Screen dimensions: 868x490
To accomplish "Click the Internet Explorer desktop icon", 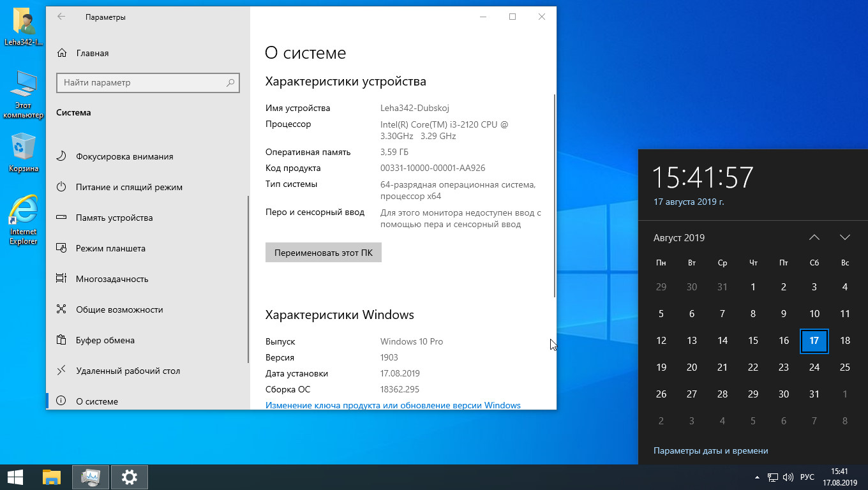I will pyautogui.click(x=24, y=220).
